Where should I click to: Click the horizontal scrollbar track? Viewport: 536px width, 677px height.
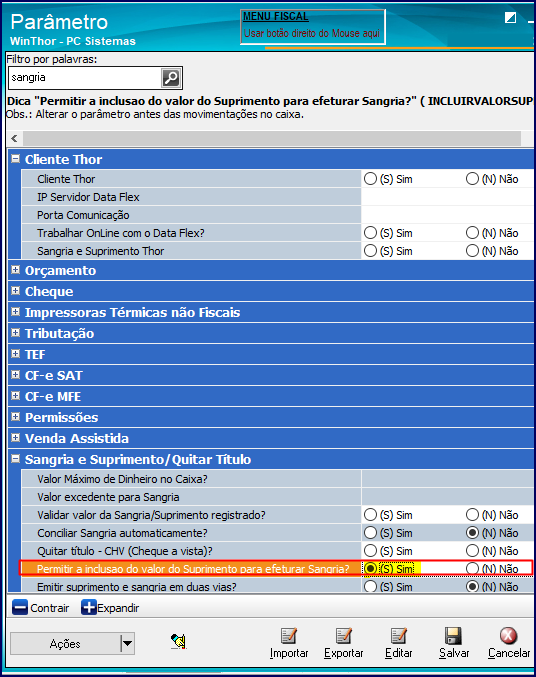tap(272, 138)
